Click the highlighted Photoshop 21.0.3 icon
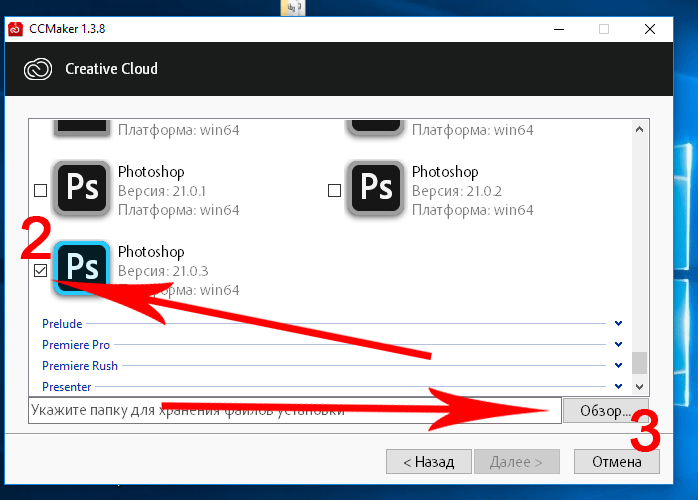Screen dimensions: 698x500 click(x=82, y=268)
